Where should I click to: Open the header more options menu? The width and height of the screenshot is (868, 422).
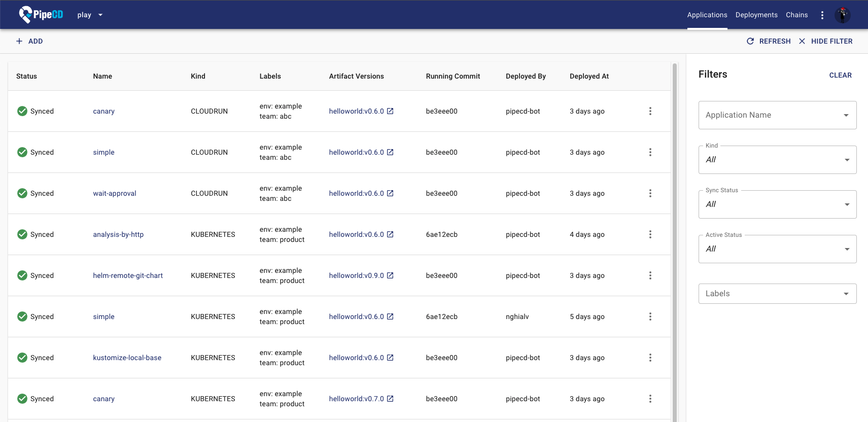(822, 15)
